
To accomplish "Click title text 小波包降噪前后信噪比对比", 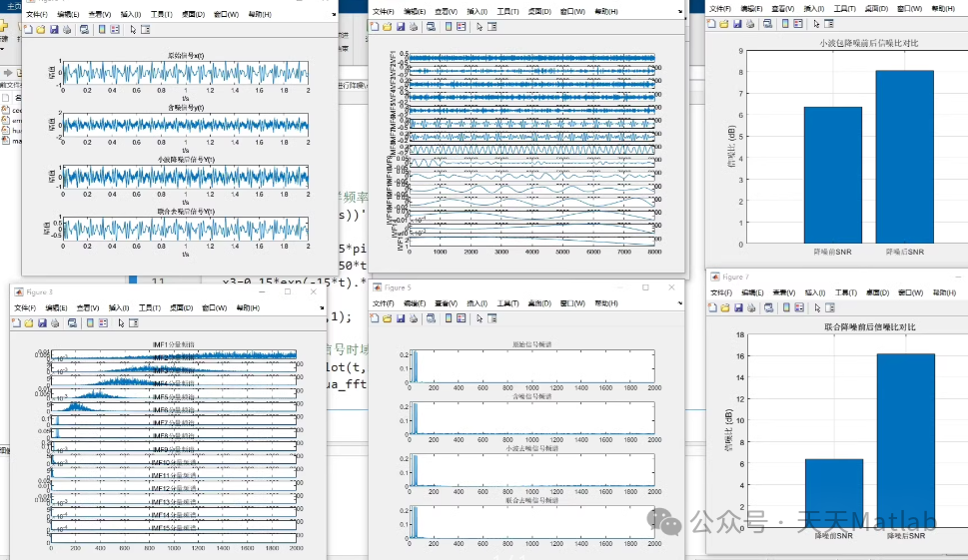I will point(869,43).
